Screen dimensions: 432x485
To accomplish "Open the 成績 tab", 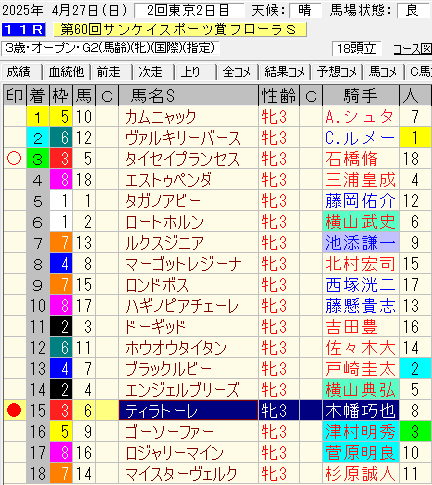I will (19, 72).
